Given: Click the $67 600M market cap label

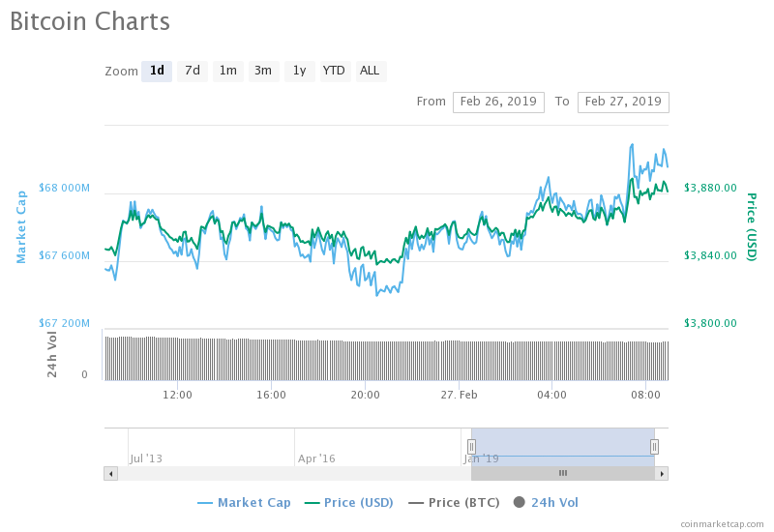Looking at the screenshot, I should tap(64, 255).
